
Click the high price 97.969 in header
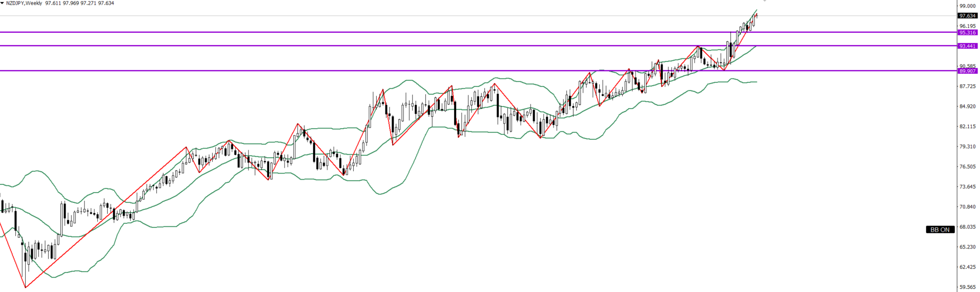pos(71,3)
